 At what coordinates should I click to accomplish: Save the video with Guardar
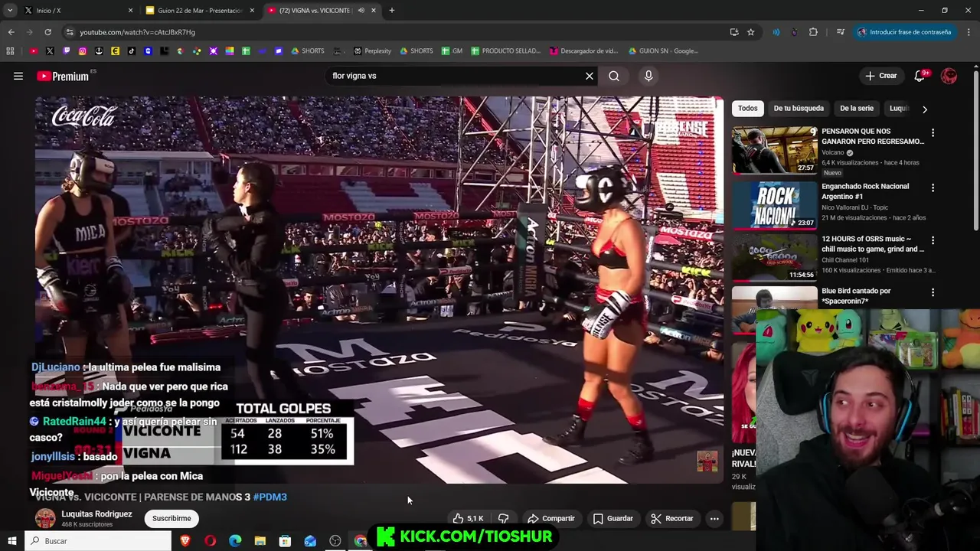612,518
